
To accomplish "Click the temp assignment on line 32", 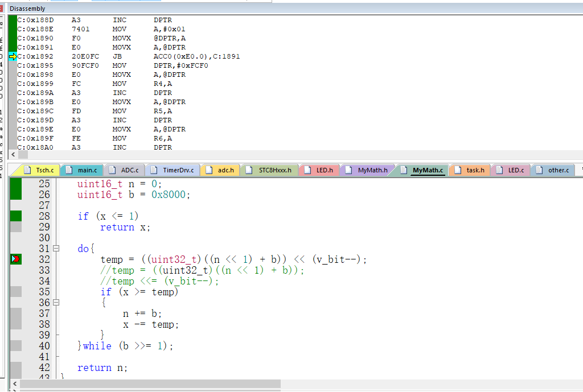I will point(233,259).
